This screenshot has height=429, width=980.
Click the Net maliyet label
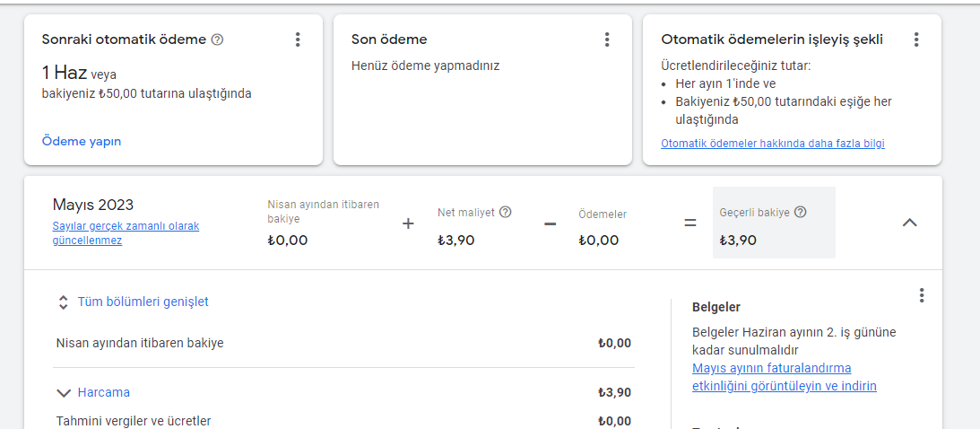(x=466, y=212)
